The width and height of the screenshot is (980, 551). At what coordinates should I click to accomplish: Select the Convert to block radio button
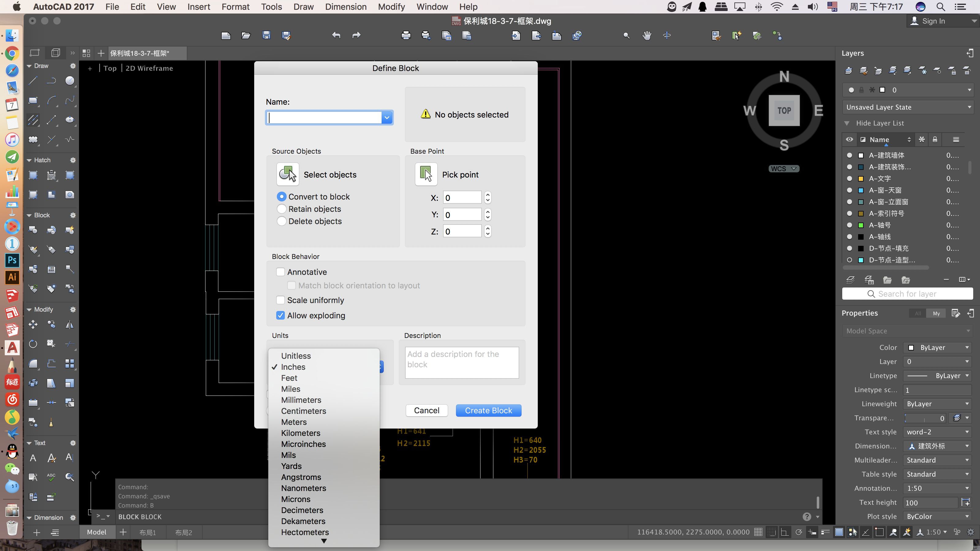click(281, 197)
